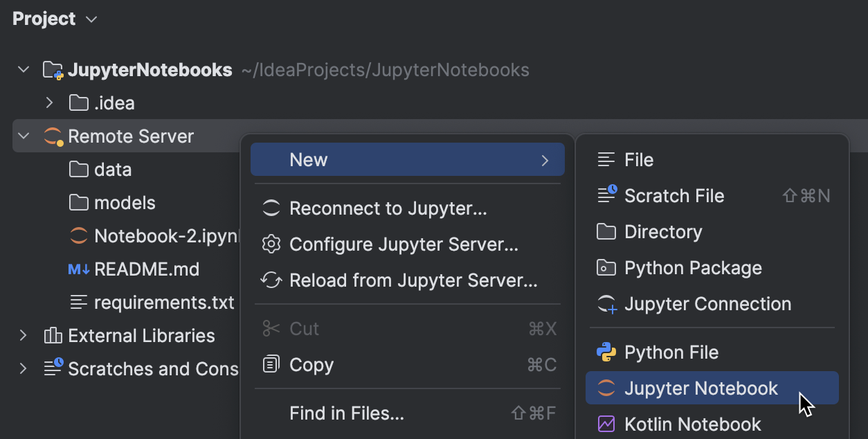
Task: Click the Jupyter Connection icon
Action: tap(606, 304)
